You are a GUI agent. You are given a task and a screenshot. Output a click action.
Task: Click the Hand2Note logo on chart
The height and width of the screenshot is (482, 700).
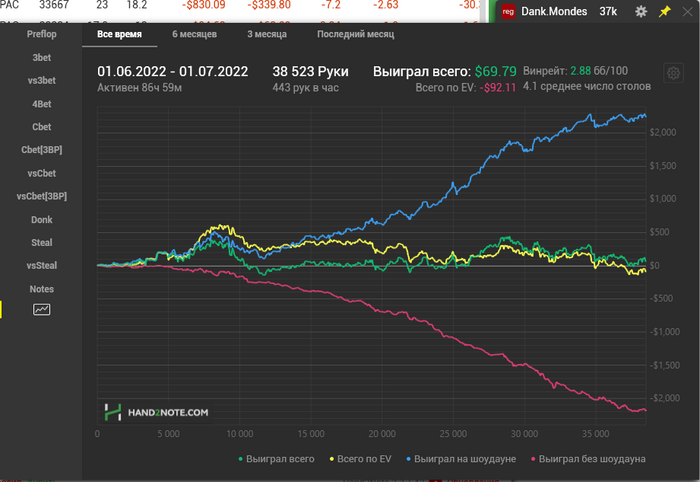[157, 412]
